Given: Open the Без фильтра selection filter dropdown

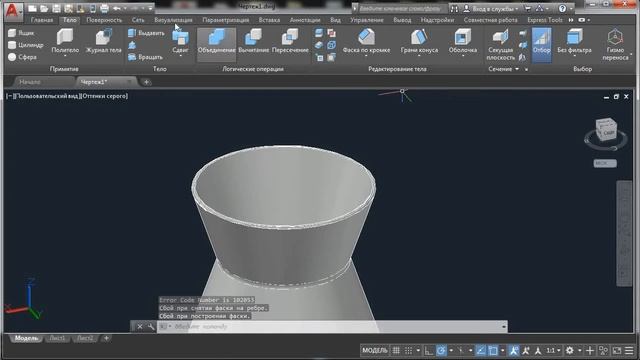Looking at the screenshot, I should (x=574, y=56).
